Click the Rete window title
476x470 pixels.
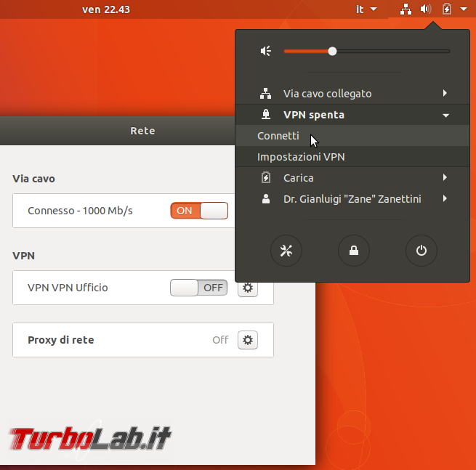(x=142, y=131)
